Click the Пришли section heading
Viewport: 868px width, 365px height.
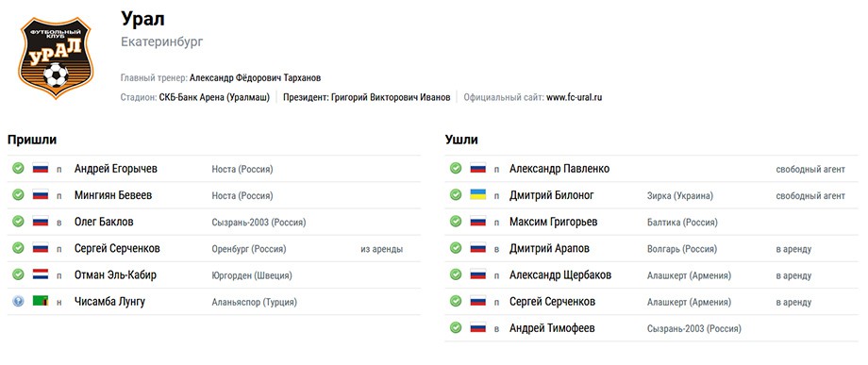pos(32,140)
